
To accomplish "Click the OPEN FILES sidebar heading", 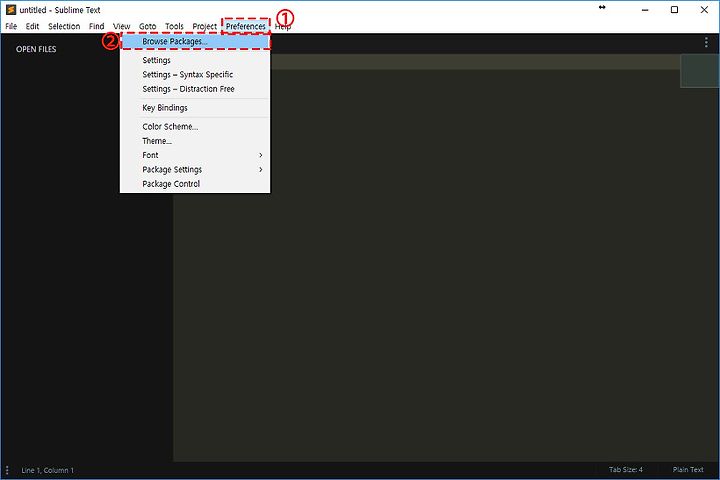I will 36,49.
